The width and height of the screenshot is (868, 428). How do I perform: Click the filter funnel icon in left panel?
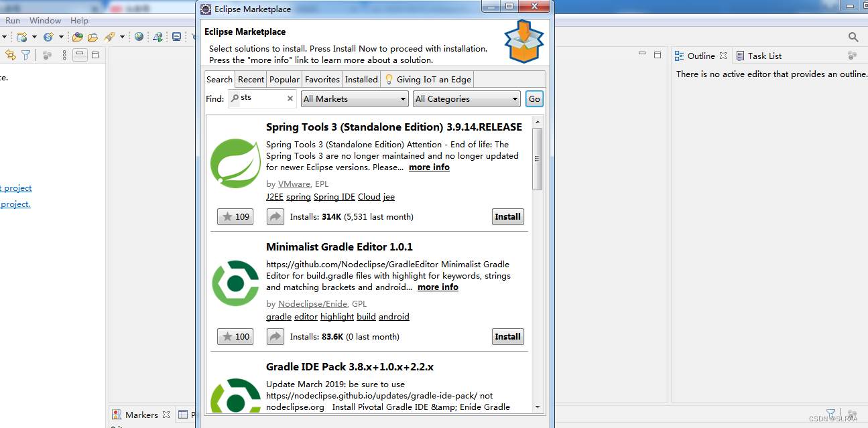(x=25, y=55)
